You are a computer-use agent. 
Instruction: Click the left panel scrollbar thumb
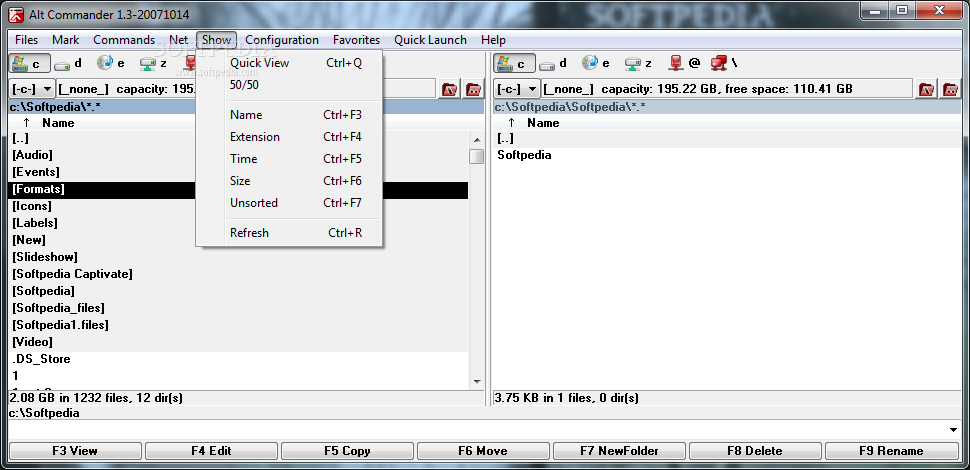tap(476, 156)
